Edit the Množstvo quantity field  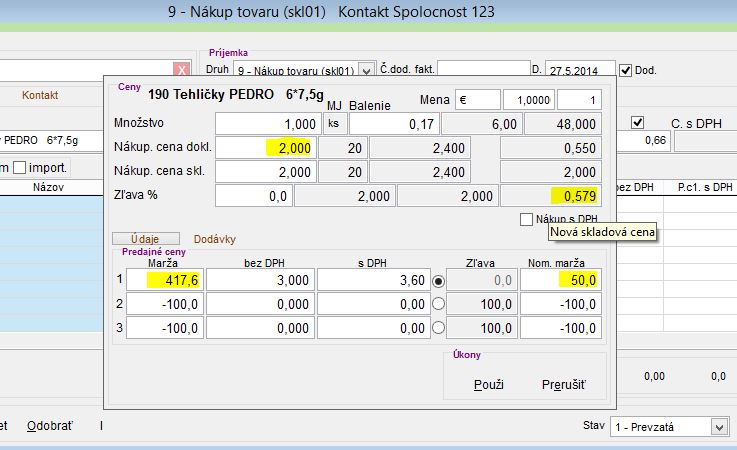268,123
